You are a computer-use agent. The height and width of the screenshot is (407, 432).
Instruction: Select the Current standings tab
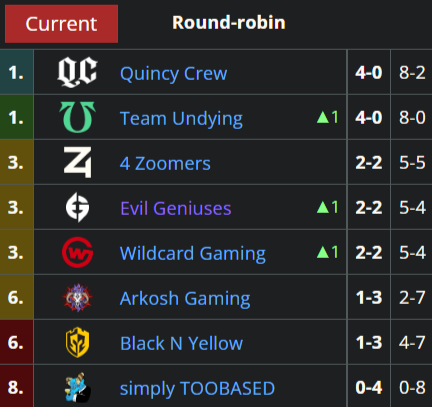point(61,24)
